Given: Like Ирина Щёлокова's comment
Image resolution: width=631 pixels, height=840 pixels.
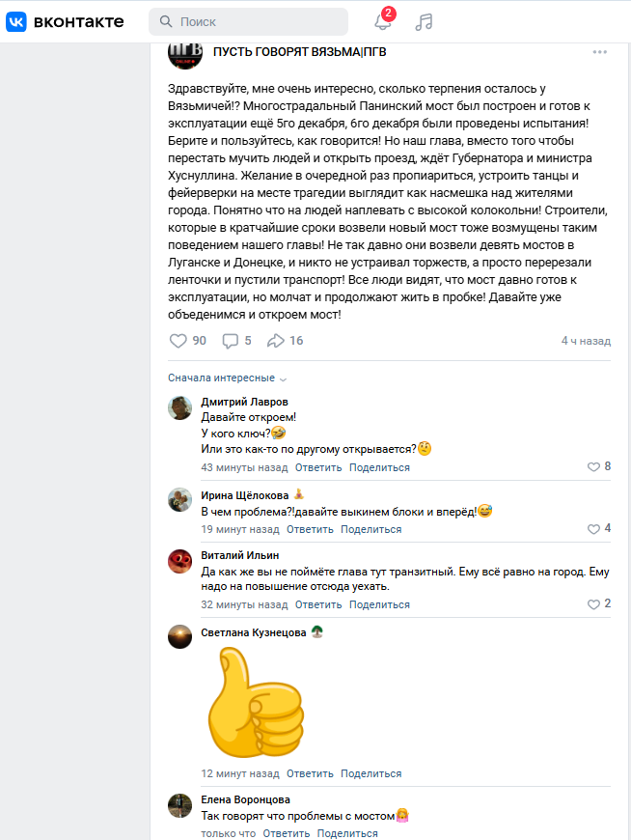Looking at the screenshot, I should [x=593, y=529].
